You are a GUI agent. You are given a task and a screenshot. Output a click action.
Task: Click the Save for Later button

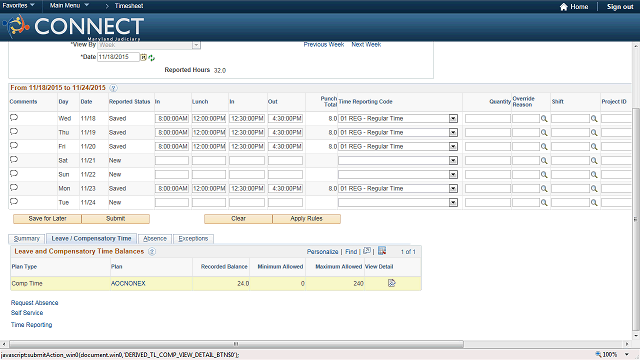pos(47,219)
